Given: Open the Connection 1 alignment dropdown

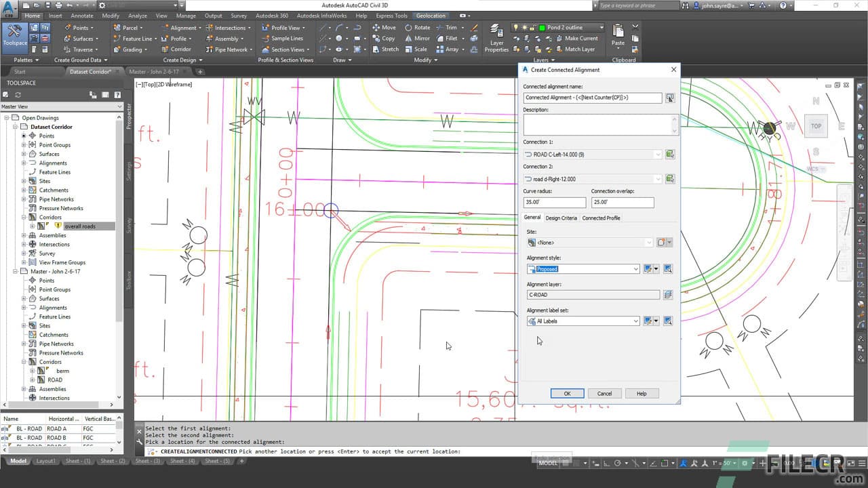Looking at the screenshot, I should (x=657, y=154).
